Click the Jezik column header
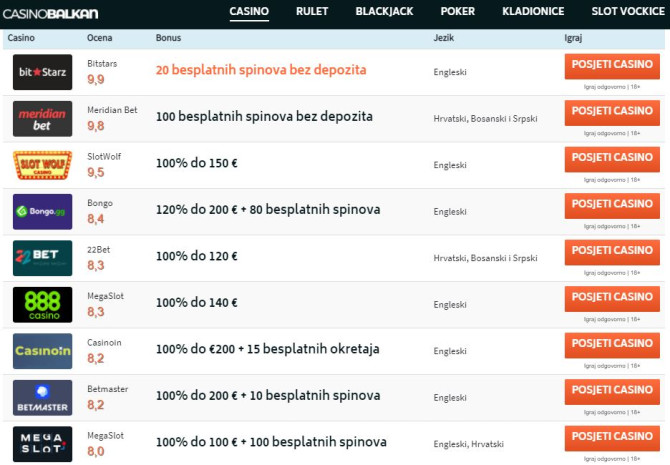The width and height of the screenshot is (670, 465). point(444,38)
